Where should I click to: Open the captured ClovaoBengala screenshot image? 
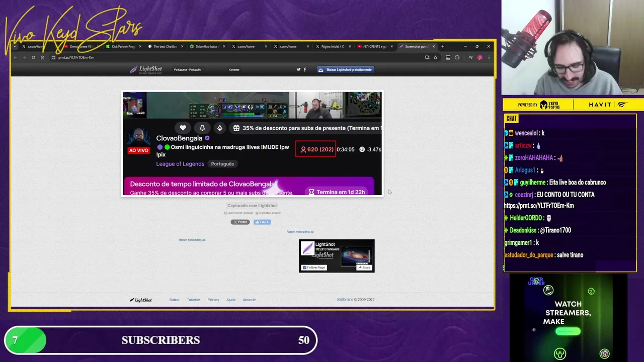252,143
